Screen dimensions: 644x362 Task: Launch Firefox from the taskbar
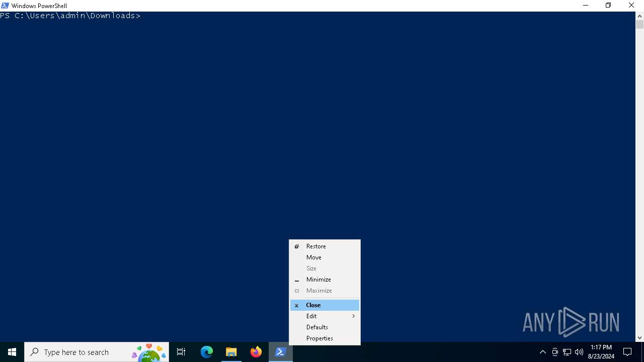coord(256,352)
